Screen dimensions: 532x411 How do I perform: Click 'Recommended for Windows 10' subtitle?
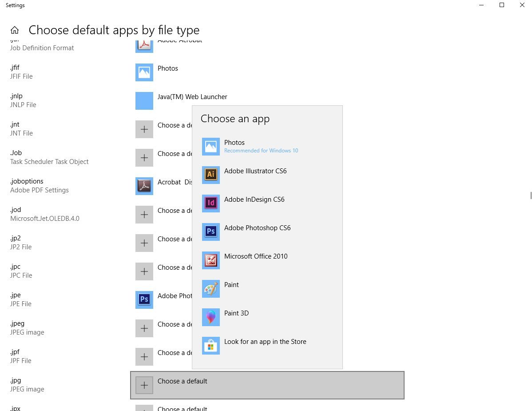tap(261, 151)
